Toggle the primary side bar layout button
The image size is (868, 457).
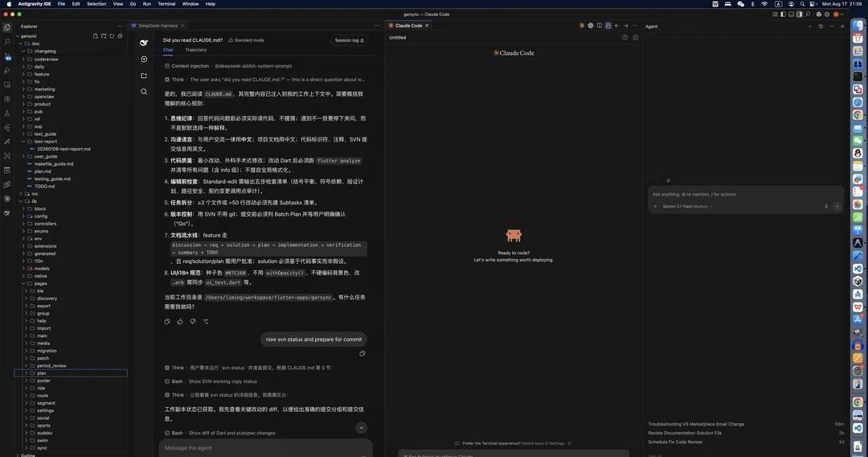point(783,14)
